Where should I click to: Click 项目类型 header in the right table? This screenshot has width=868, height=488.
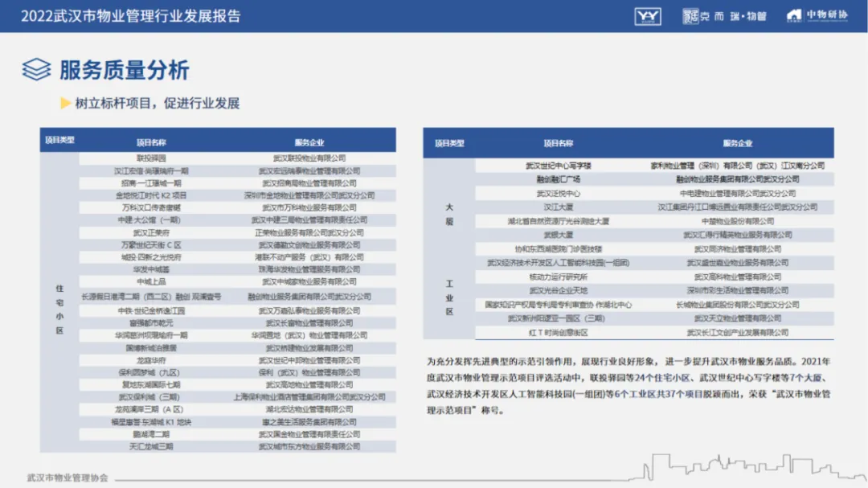coord(449,143)
